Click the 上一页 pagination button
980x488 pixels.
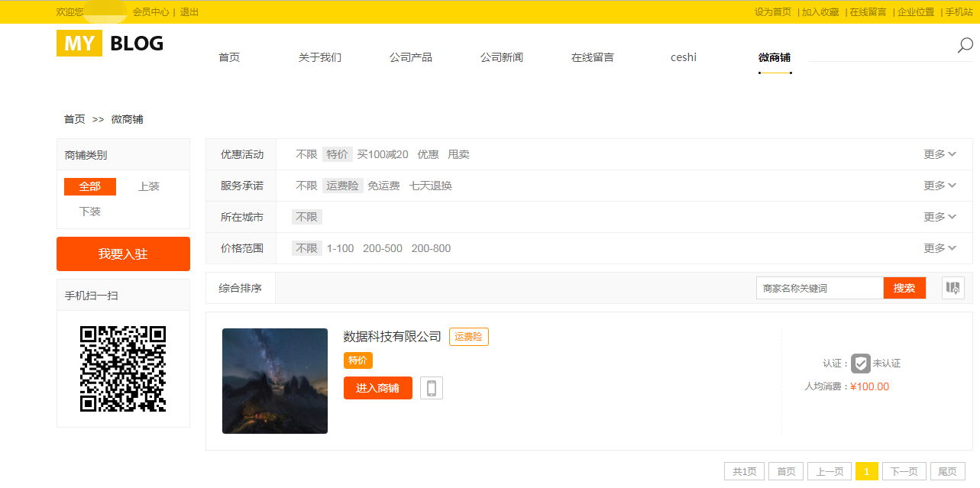pyautogui.click(x=830, y=471)
